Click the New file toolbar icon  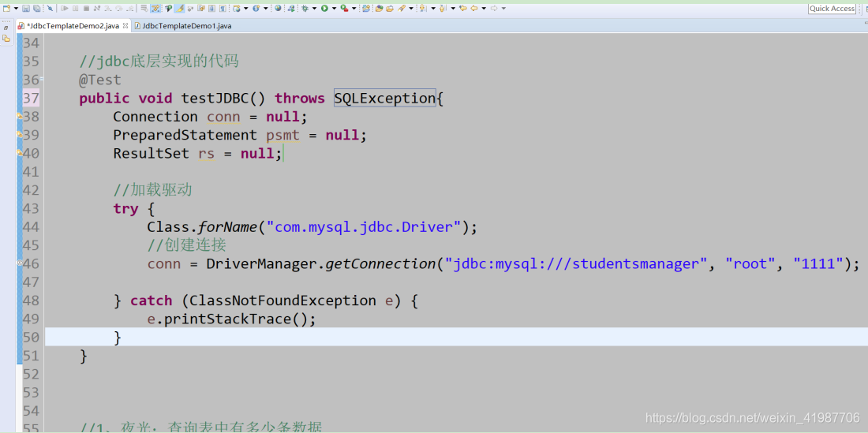(x=6, y=9)
